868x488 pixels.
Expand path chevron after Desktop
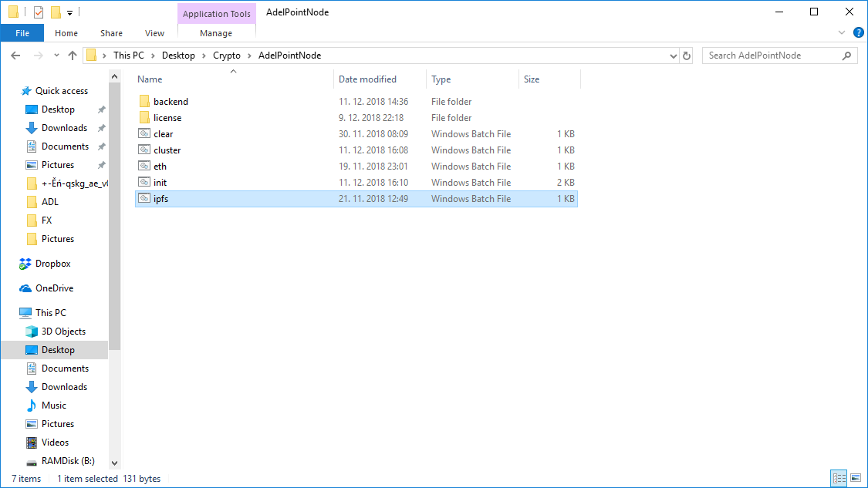pos(204,56)
